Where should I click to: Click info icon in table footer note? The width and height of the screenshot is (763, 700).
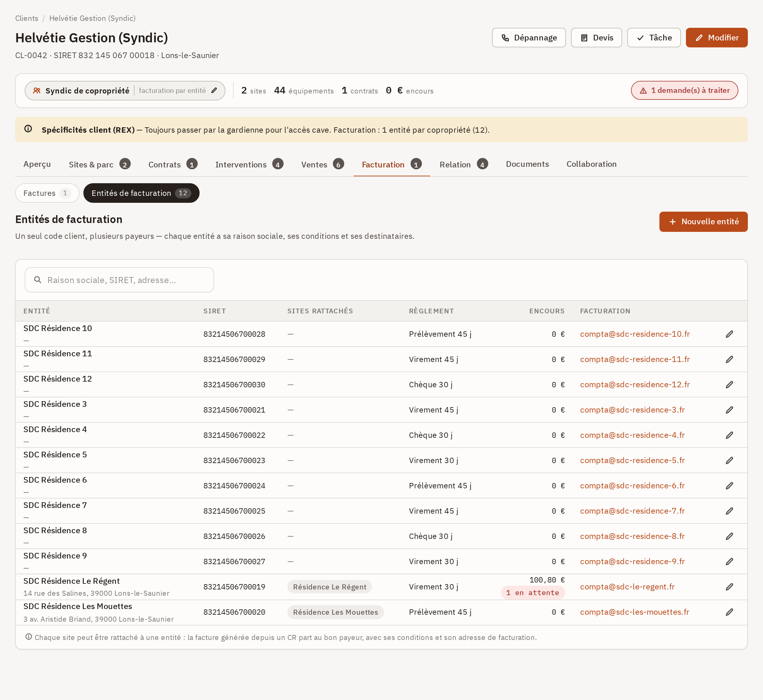[28, 637]
